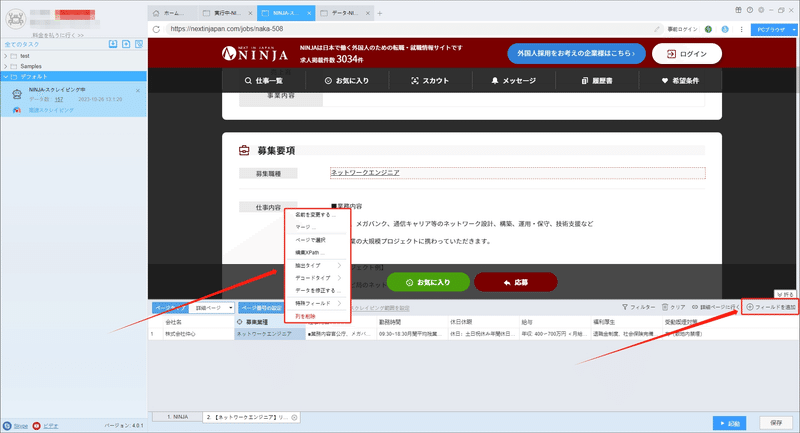The height and width of the screenshot is (433, 800).
Task: Click the green circular icon next to pre-login
Action: coord(708,29)
